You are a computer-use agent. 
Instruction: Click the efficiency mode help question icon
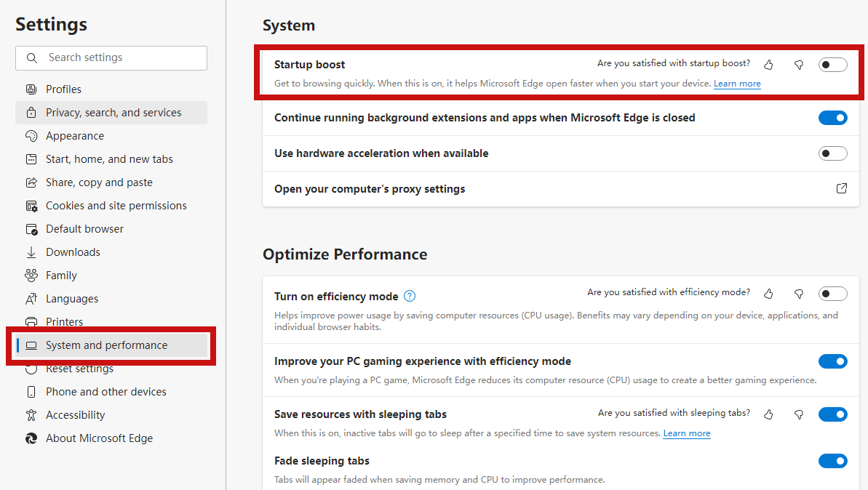[x=410, y=296]
